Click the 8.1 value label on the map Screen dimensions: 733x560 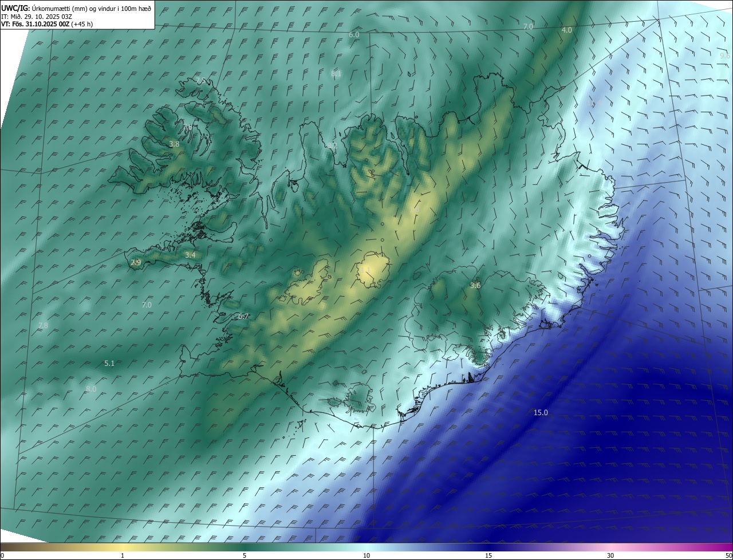336,74
